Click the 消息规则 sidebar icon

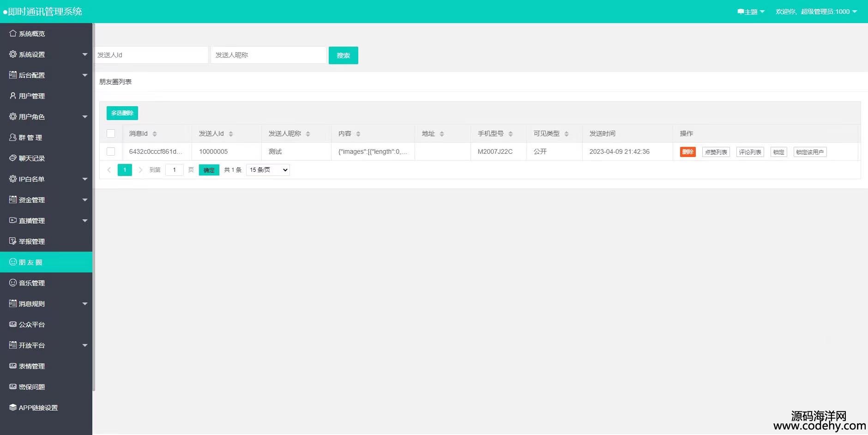(x=13, y=303)
